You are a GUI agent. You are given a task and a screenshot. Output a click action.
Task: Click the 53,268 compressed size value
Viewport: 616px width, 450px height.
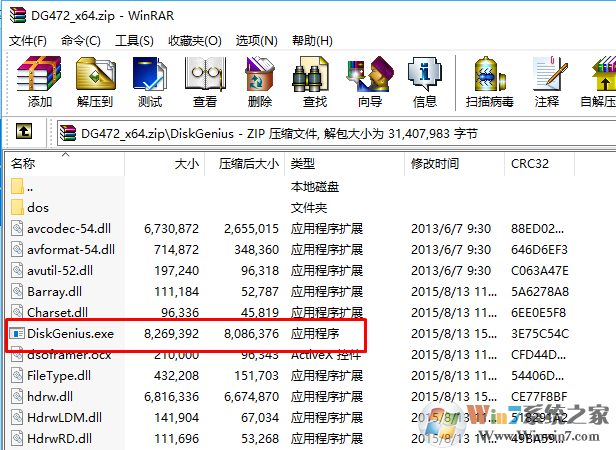pyautogui.click(x=260, y=439)
